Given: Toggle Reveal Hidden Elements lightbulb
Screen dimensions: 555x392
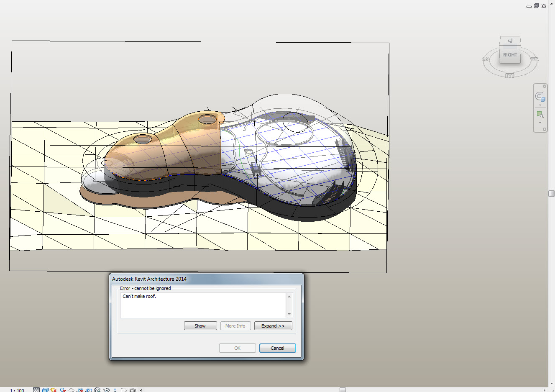Looking at the screenshot, I should pos(115,390).
